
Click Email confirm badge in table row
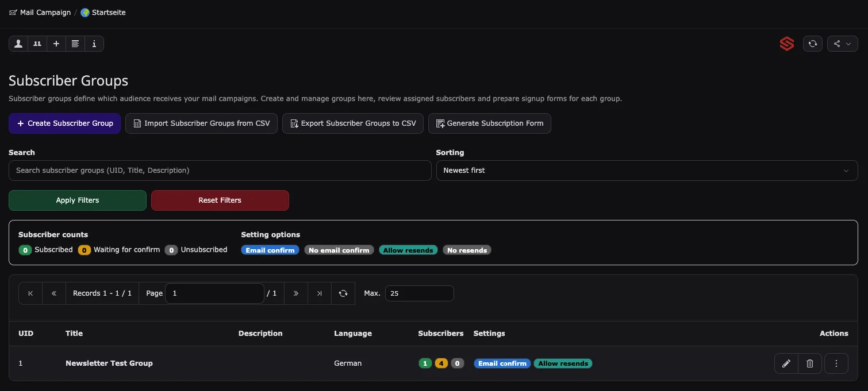coord(502,363)
